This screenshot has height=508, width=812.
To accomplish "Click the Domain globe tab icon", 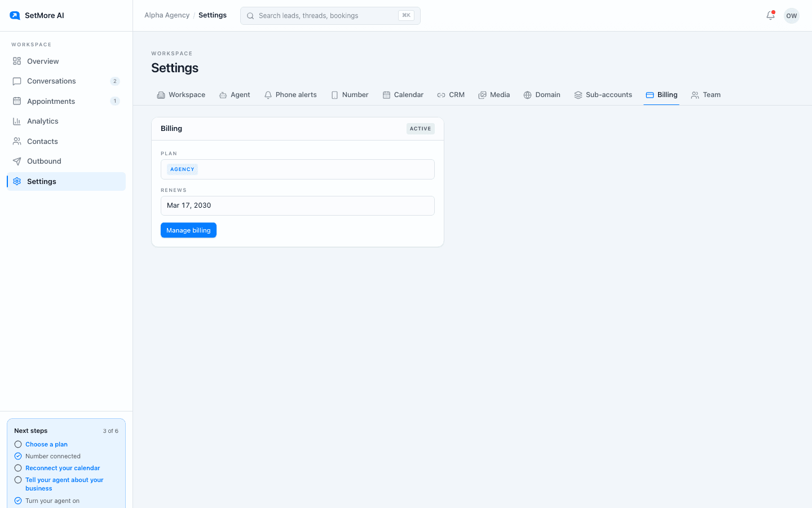I will pyautogui.click(x=528, y=95).
